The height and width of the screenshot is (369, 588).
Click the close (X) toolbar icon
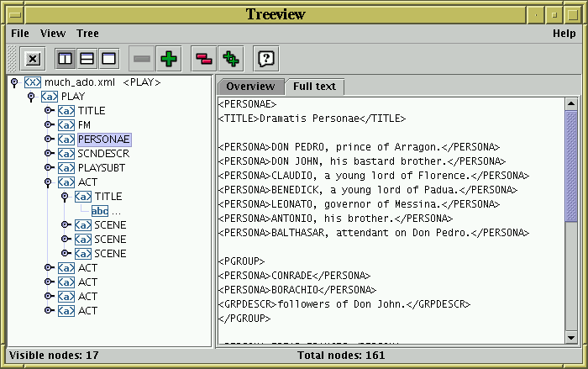(x=33, y=59)
